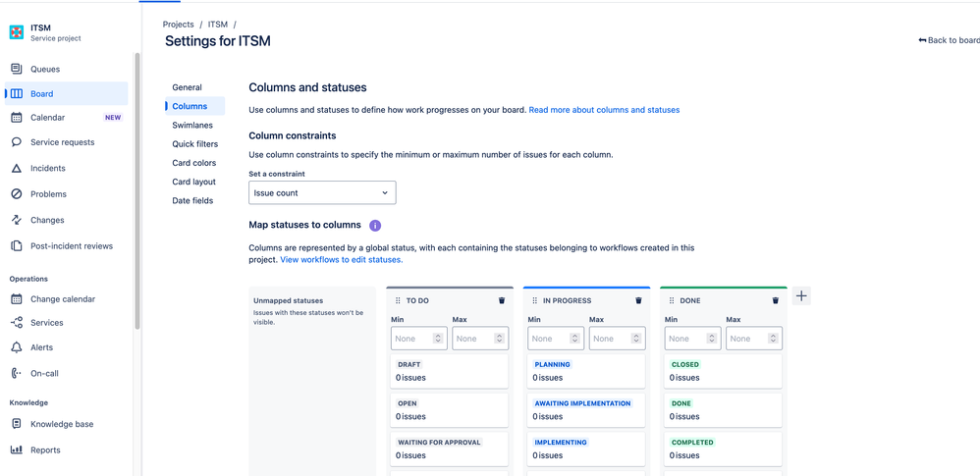
Task: Select the PLANNING status card
Action: click(585, 371)
